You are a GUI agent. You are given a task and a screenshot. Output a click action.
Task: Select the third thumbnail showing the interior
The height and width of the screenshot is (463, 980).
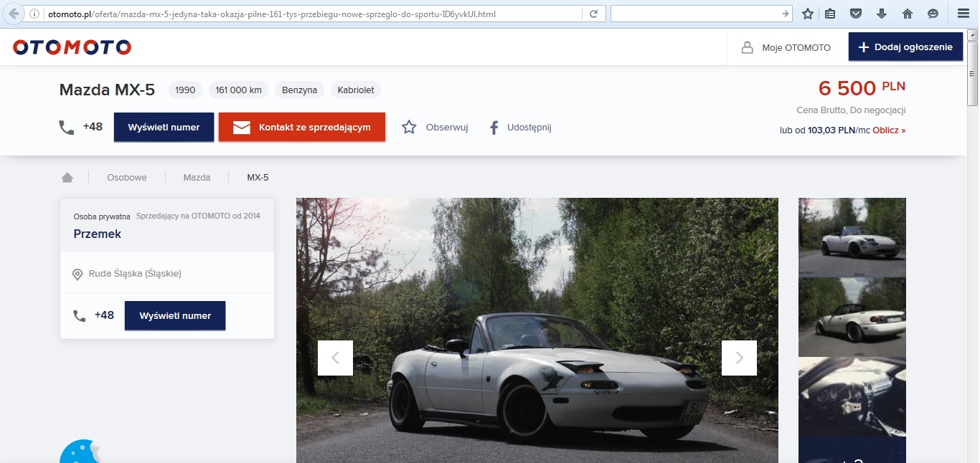(852, 397)
